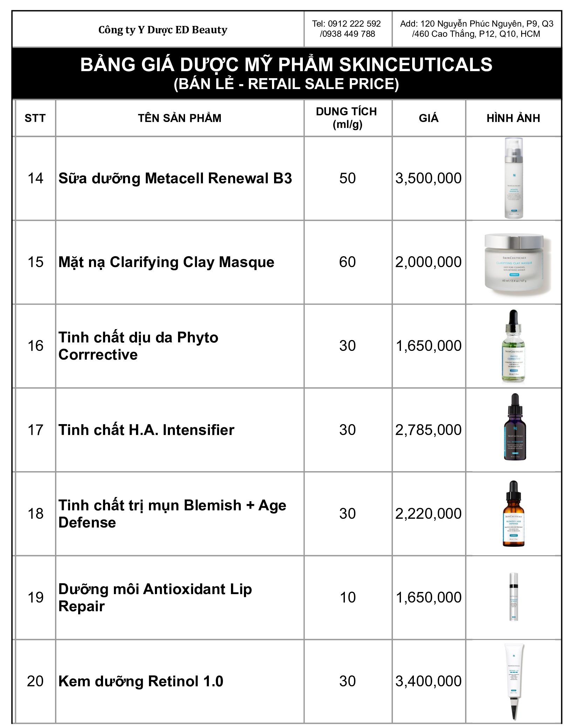Click the company name Công ty Y Dược ED Beauty

point(163,30)
